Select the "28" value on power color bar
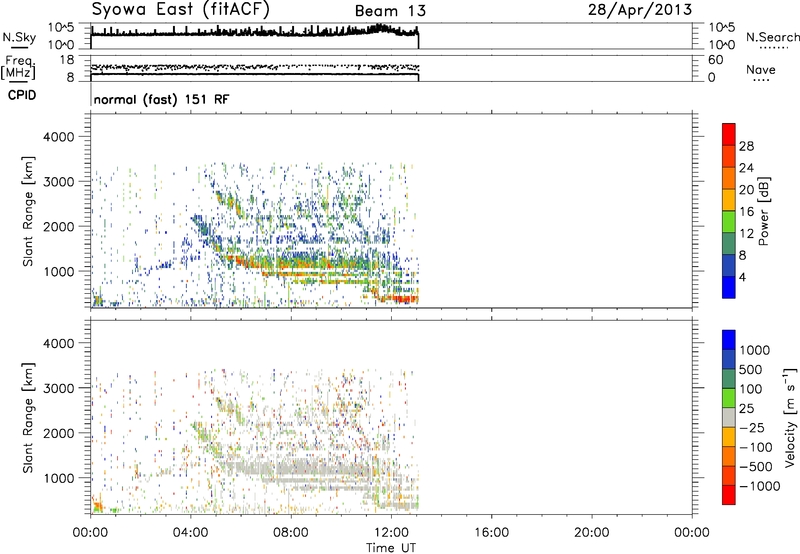The width and height of the screenshot is (800, 554). click(746, 146)
